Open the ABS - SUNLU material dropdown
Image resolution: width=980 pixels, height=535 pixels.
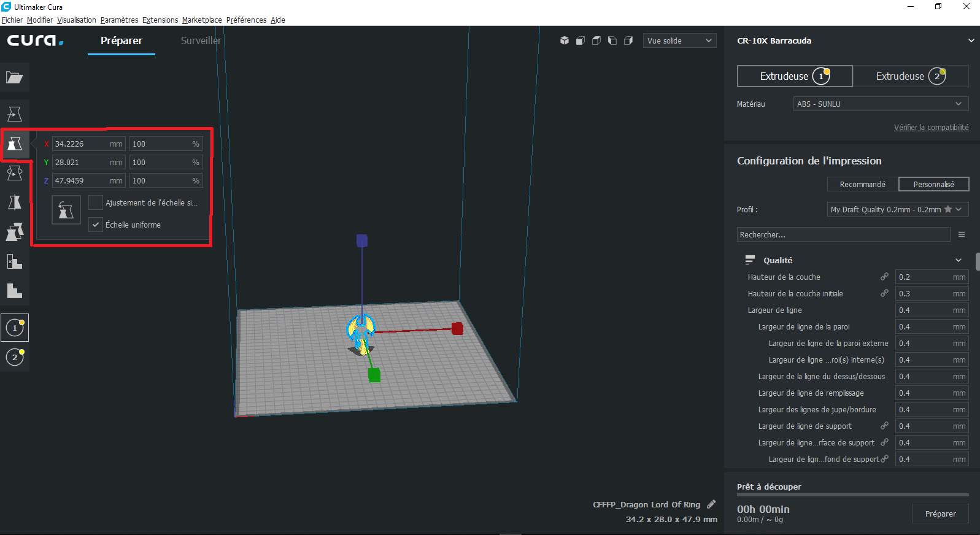coord(881,104)
